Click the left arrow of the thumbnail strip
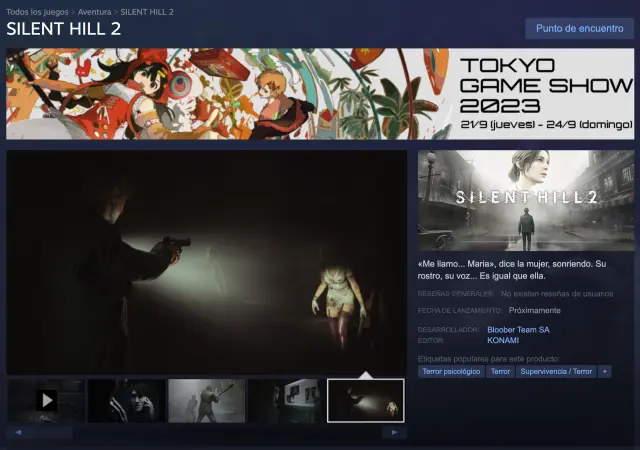 point(18,432)
